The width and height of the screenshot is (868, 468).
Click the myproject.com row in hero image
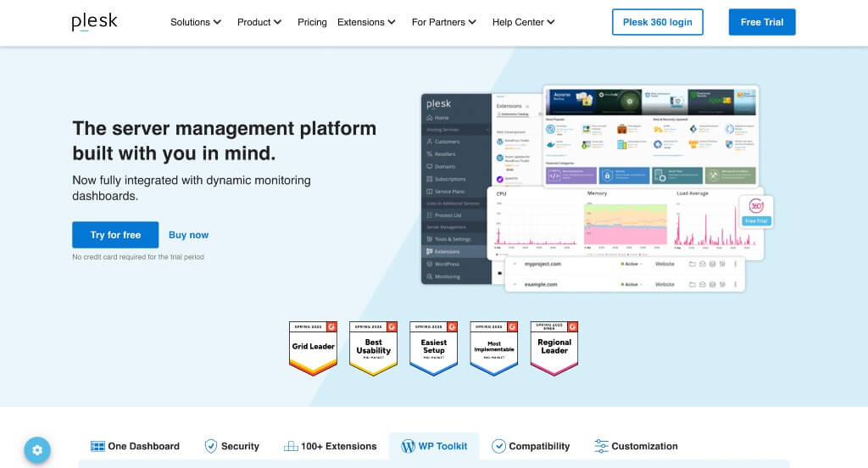[x=625, y=265]
